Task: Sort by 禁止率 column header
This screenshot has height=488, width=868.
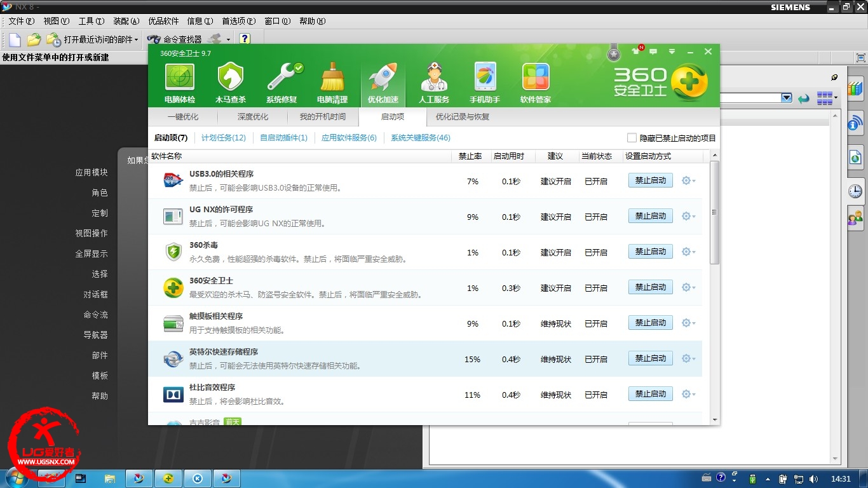Action: pyautogui.click(x=470, y=156)
